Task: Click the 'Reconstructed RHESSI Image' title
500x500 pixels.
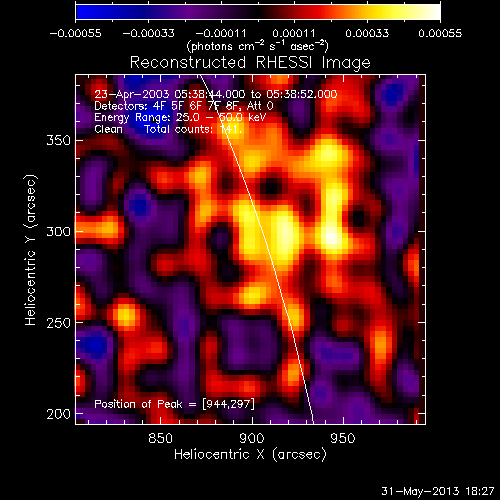Action: pyautogui.click(x=250, y=63)
